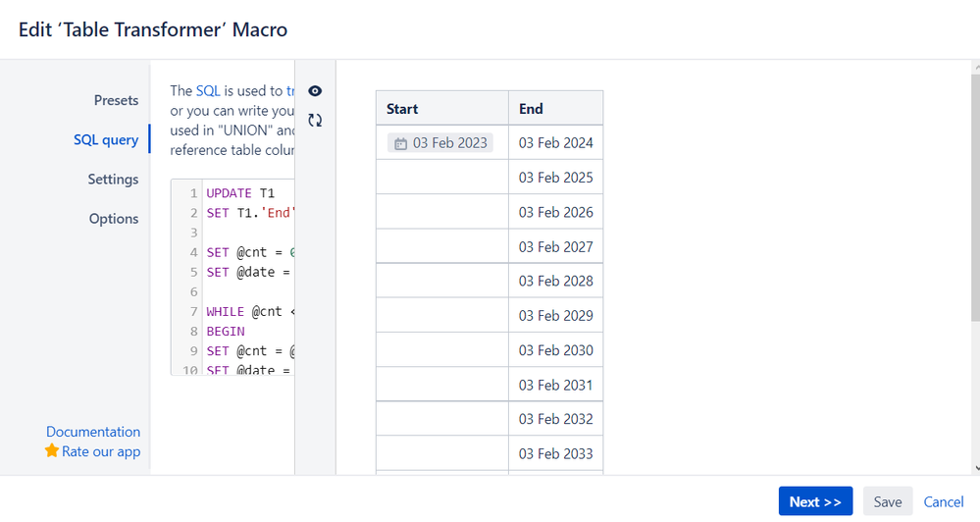
Task: Click the dialog's vertical scrollbar
Action: coord(972,196)
